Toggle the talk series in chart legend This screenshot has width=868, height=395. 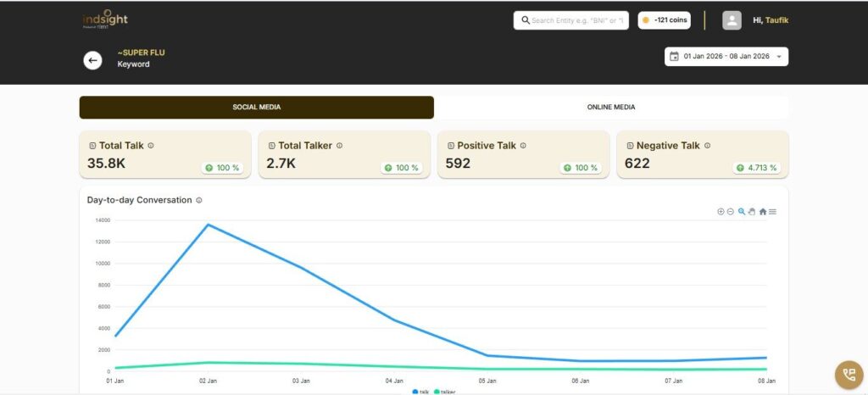(420, 392)
